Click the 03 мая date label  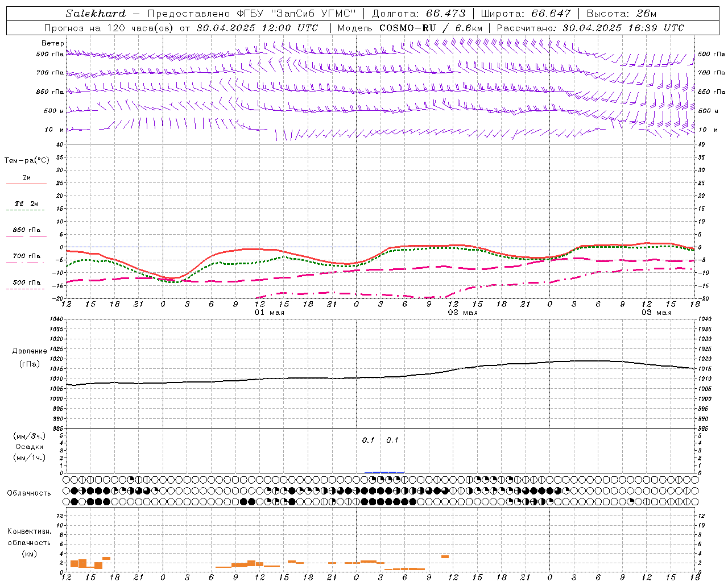[656, 313]
